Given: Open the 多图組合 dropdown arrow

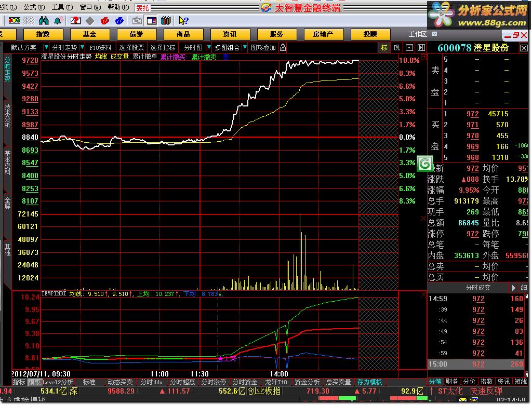Looking at the screenshot, I should [x=244, y=47].
